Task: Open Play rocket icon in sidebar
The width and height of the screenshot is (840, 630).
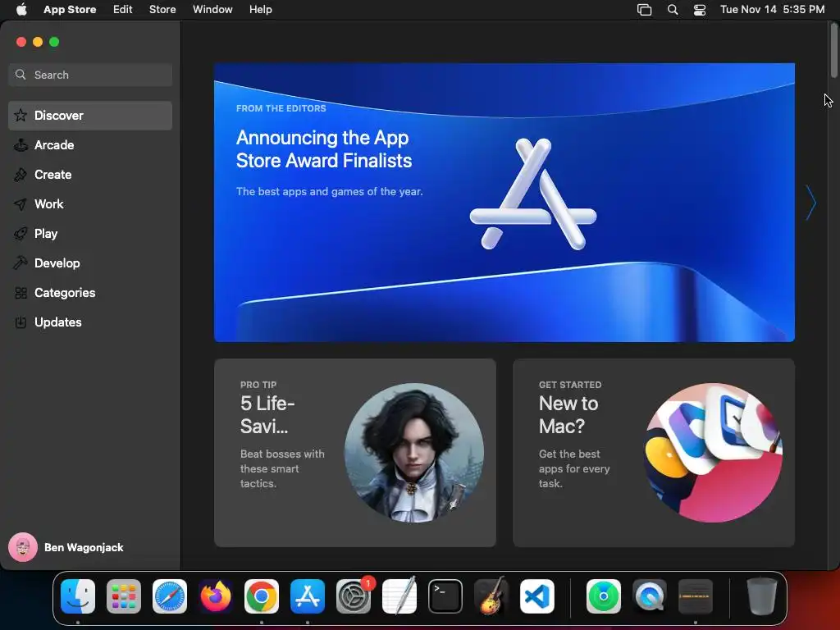Action: 21,234
